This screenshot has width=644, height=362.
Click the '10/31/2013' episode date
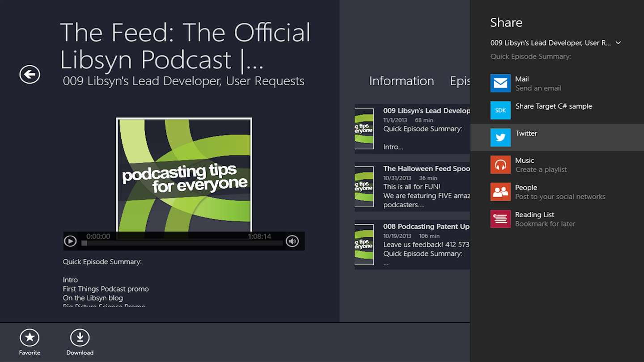[x=397, y=178]
